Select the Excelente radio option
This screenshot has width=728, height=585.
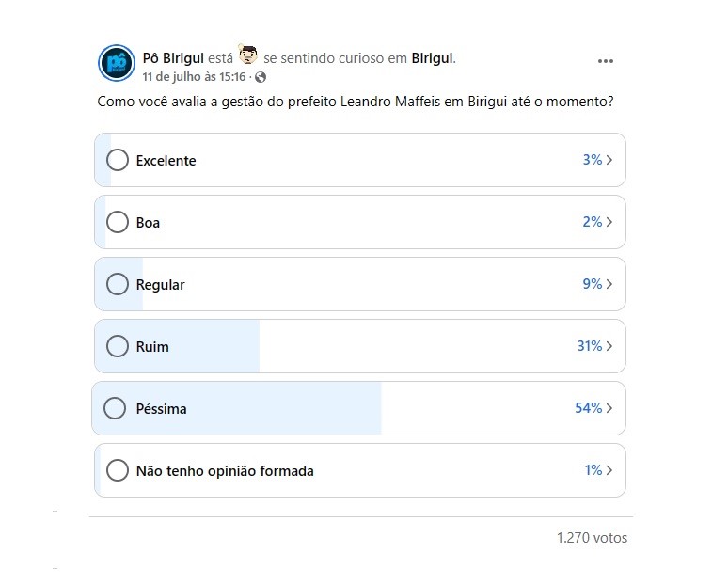click(x=118, y=160)
